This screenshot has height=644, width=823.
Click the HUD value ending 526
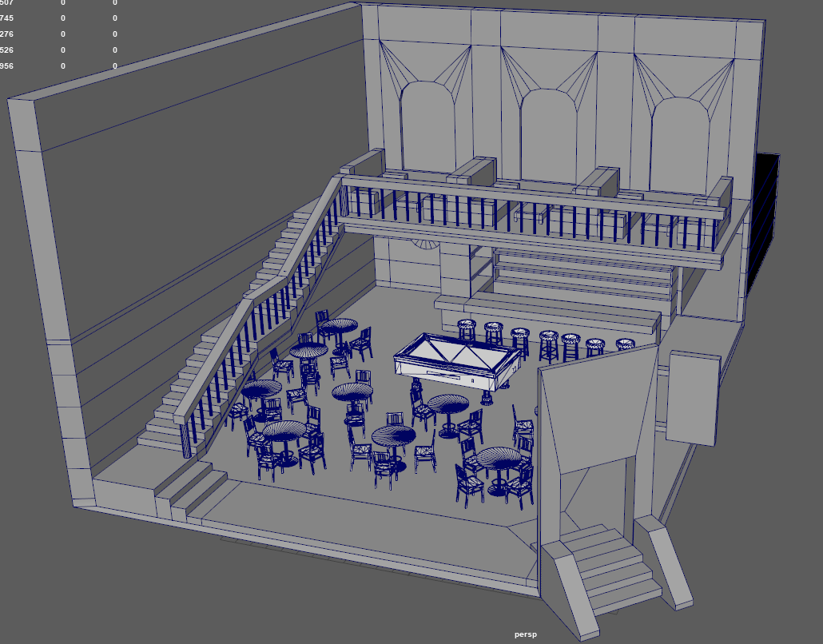7,50
